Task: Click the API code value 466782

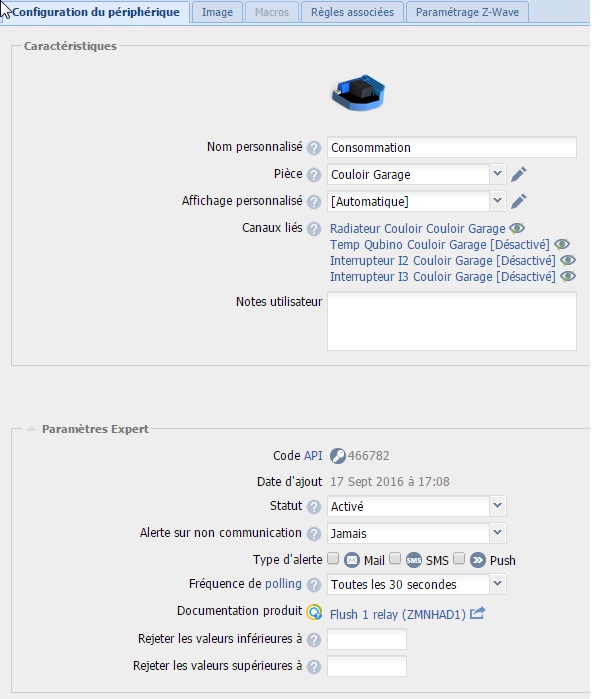Action: click(369, 456)
